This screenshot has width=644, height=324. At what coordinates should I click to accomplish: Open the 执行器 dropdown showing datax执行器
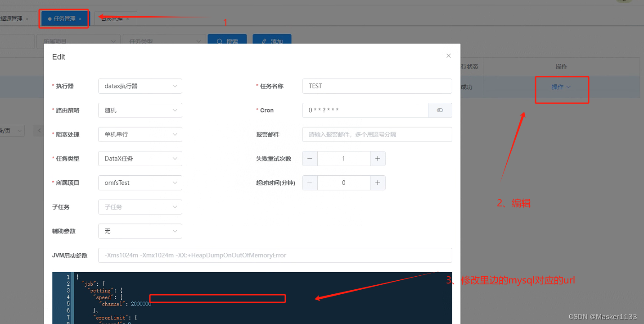coord(140,86)
